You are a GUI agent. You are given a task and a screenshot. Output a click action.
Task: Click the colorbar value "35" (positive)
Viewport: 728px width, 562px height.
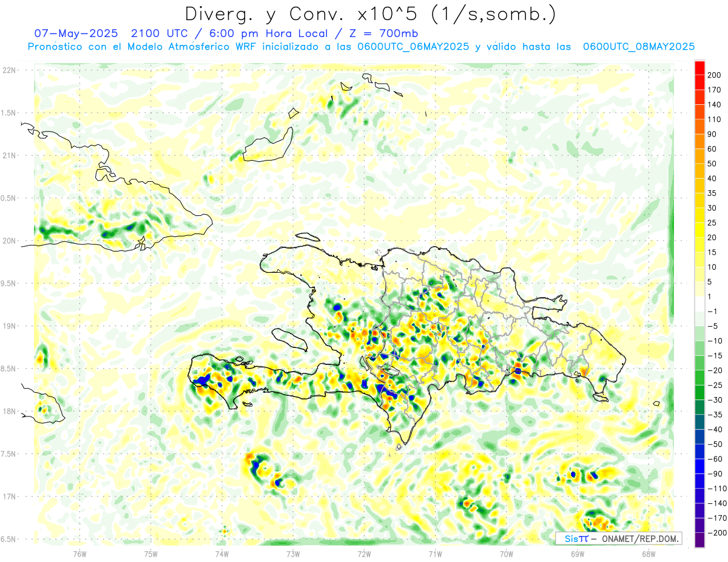click(712, 193)
